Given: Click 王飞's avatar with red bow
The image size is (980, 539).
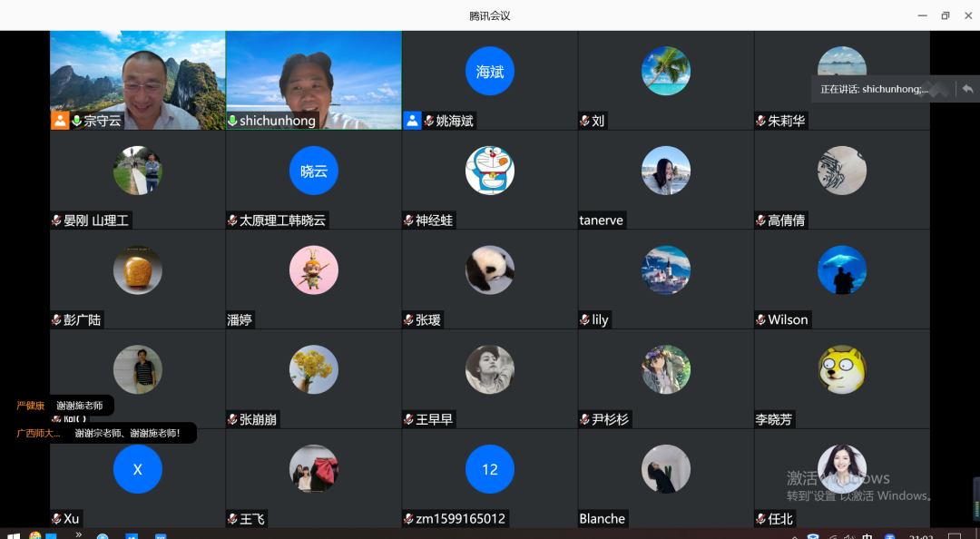Looking at the screenshot, I should coord(314,469).
